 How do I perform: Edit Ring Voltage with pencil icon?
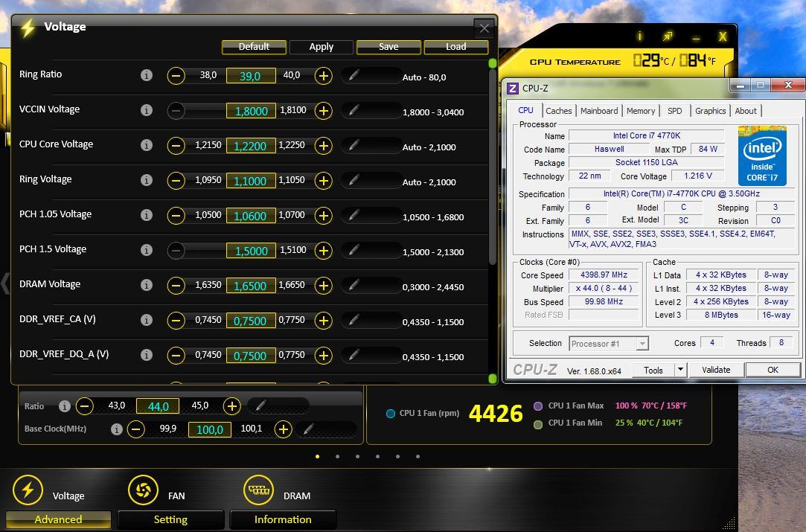point(354,180)
